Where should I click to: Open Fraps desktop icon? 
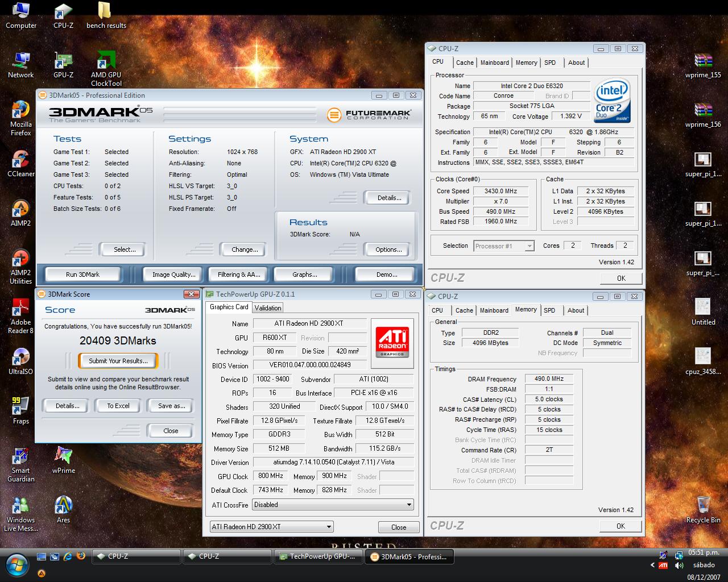point(21,411)
